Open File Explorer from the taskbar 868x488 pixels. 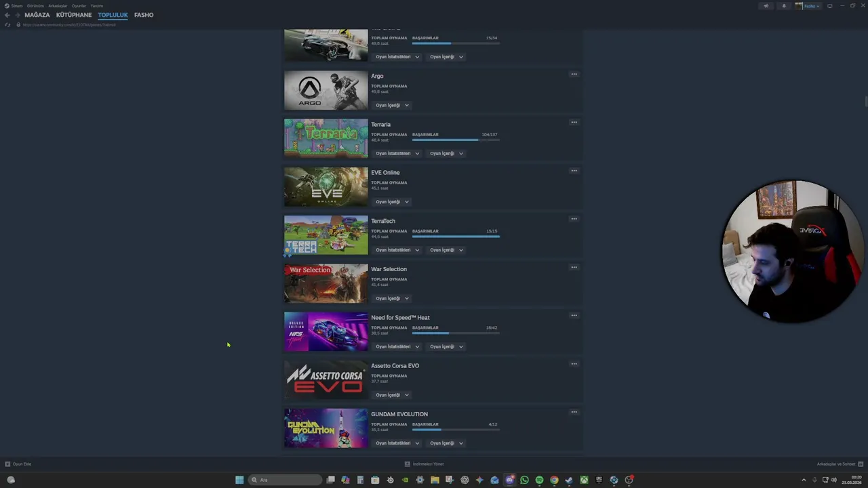(435, 480)
